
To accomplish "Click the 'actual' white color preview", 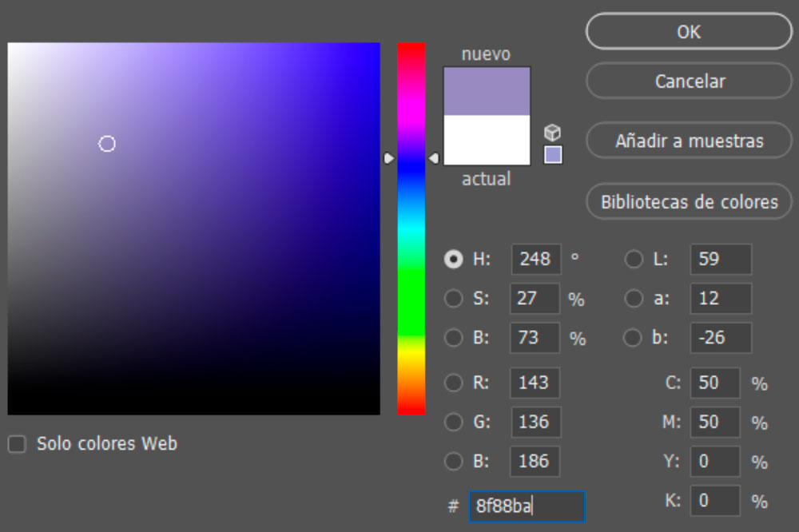I will tap(487, 140).
